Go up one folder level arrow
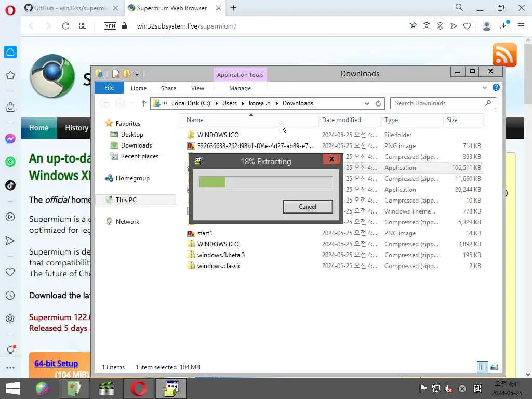The height and width of the screenshot is (399, 532). (x=144, y=103)
